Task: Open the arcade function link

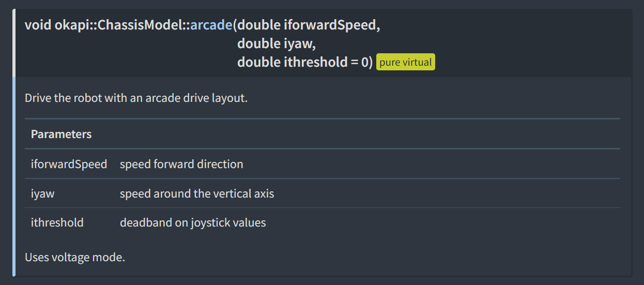Action: pyautogui.click(x=211, y=25)
